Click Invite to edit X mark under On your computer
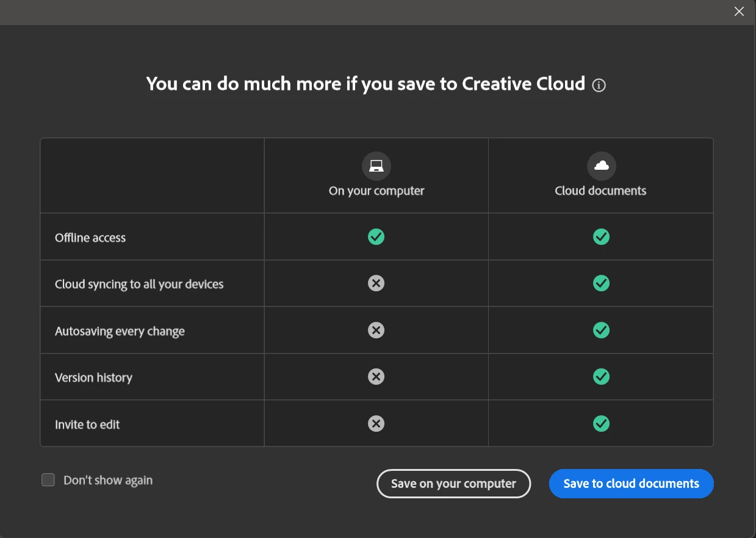This screenshot has width=756, height=538. pyautogui.click(x=376, y=424)
